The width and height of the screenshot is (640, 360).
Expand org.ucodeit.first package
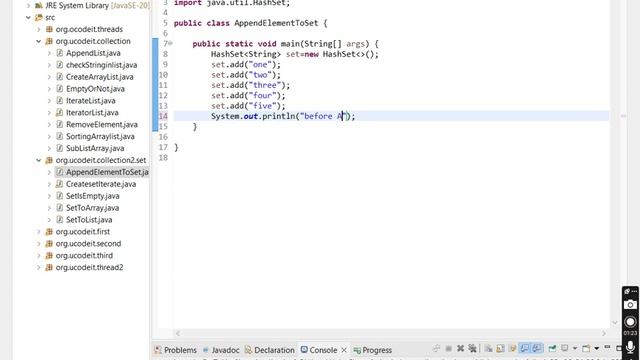coord(39,231)
